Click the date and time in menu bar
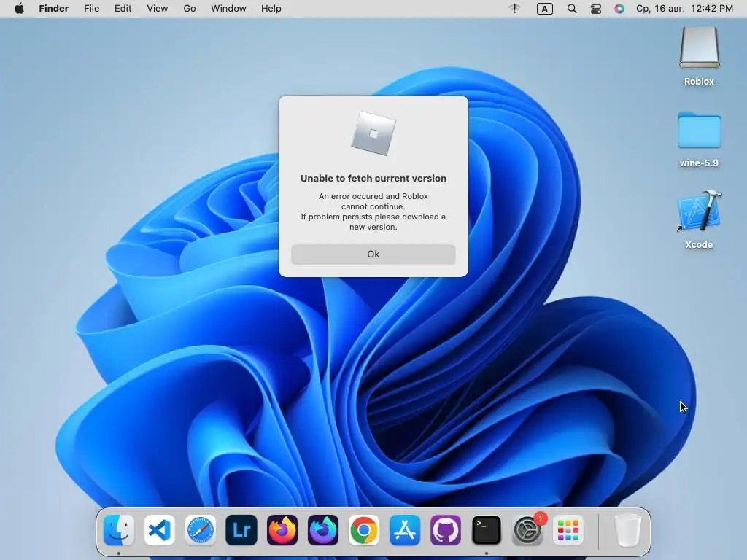 [x=684, y=9]
